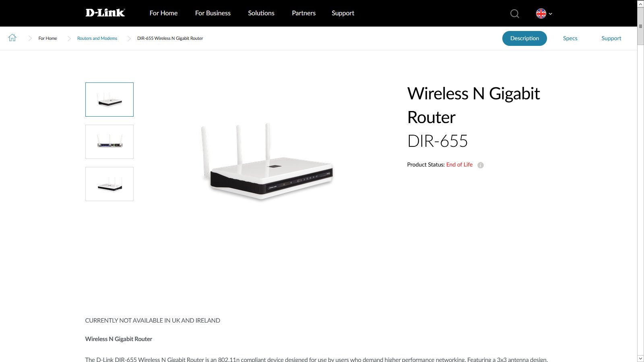Select the first router front-view thumbnail
The width and height of the screenshot is (644, 362).
tap(109, 99)
